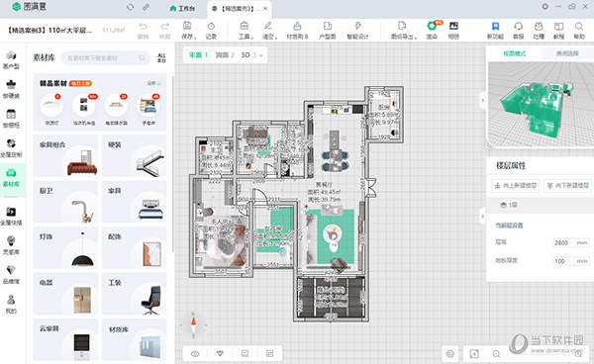
Task: Click the refresh icon in title bar
Action: click(x=131, y=7)
